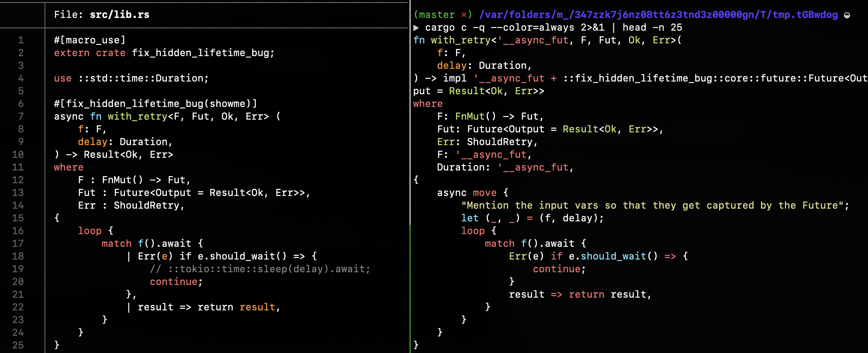Screen dimensions: 868x353
Task: Click 'Err : ShouldRetry,' bound on line 14
Action: 131,205
